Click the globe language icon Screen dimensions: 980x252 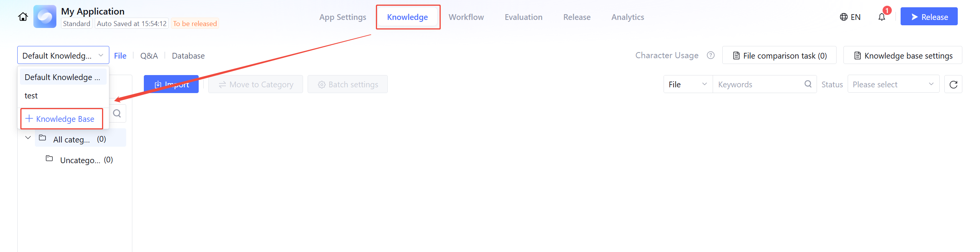pos(843,17)
